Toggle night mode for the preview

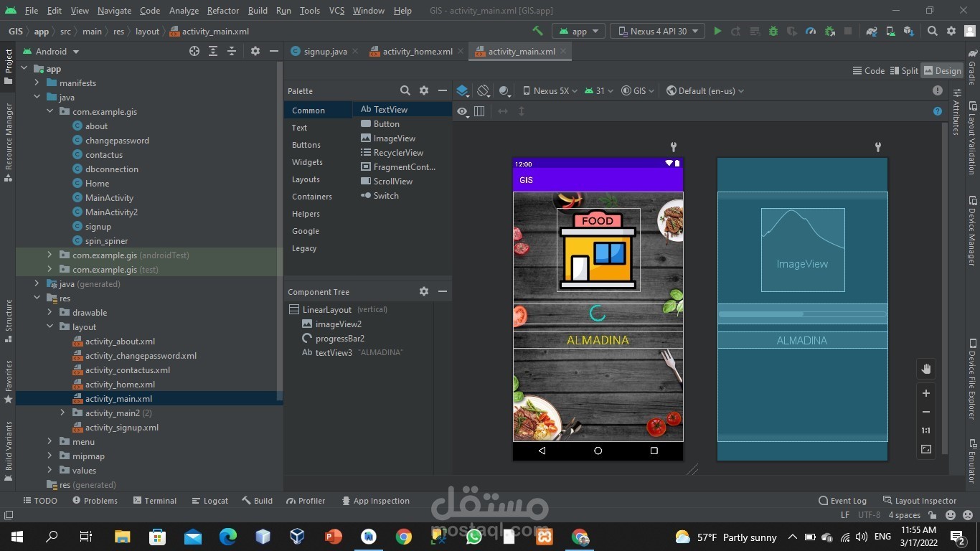coord(504,90)
